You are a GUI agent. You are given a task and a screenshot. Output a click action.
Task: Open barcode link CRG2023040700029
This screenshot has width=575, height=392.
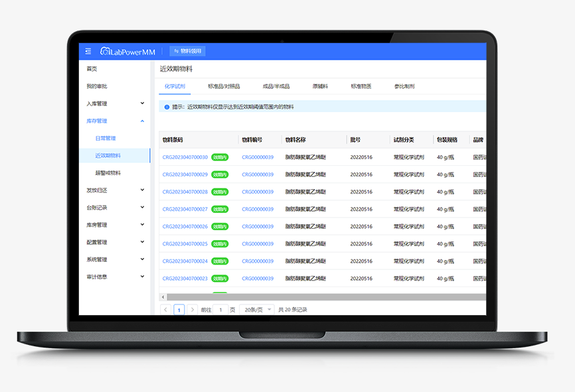click(x=185, y=175)
